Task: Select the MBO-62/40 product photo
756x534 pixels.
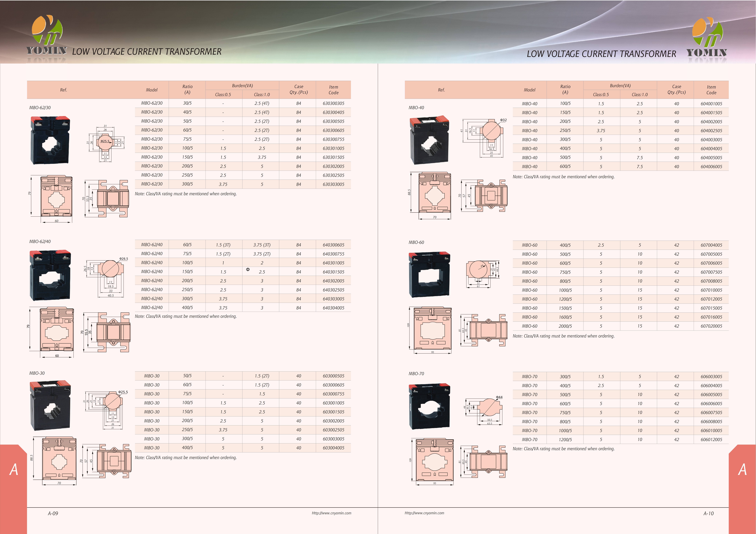Action: point(50,275)
